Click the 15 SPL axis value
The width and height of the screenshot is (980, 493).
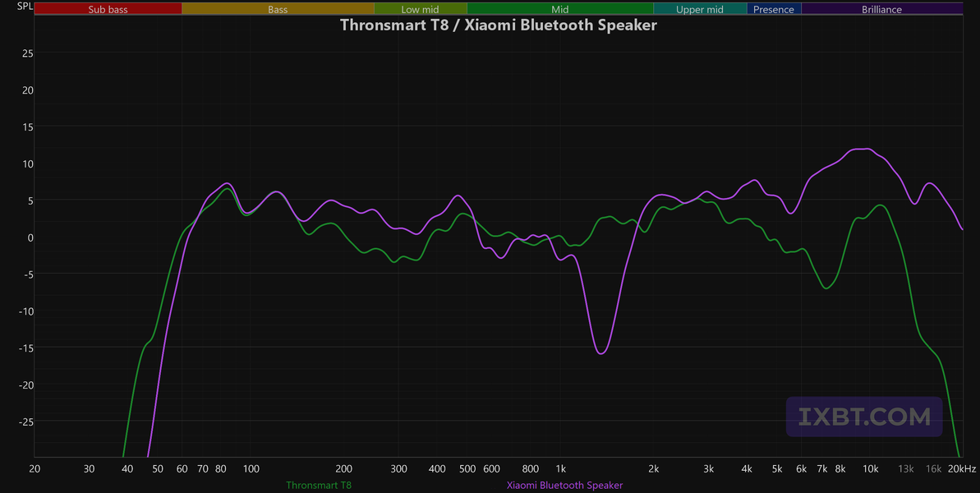(x=27, y=127)
